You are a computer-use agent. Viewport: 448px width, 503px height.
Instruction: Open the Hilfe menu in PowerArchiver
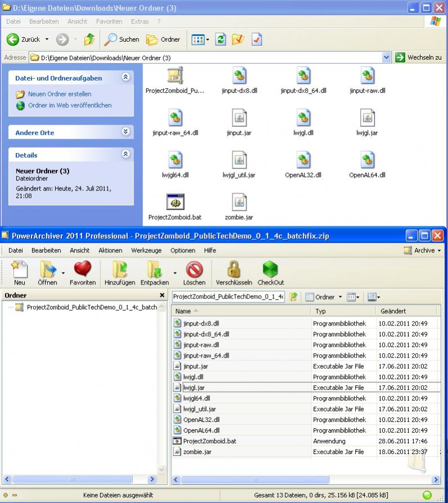(210, 251)
